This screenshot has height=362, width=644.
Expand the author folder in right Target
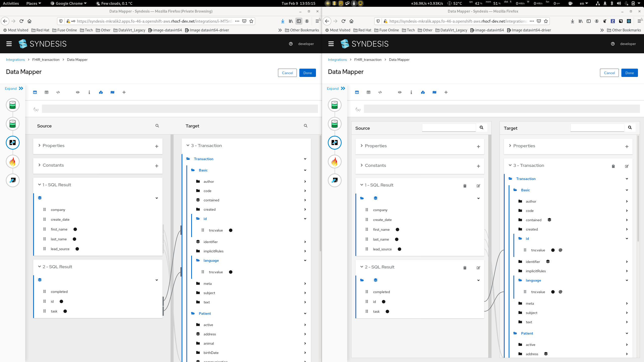pos(627,201)
